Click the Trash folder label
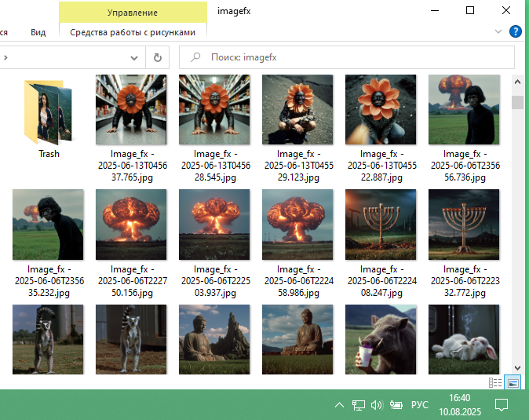 pyautogui.click(x=49, y=154)
